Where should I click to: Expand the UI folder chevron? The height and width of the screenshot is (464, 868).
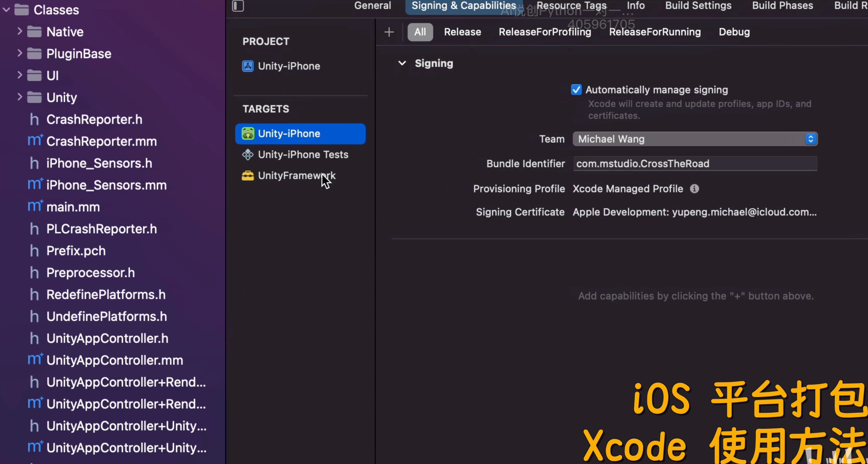pyautogui.click(x=19, y=75)
